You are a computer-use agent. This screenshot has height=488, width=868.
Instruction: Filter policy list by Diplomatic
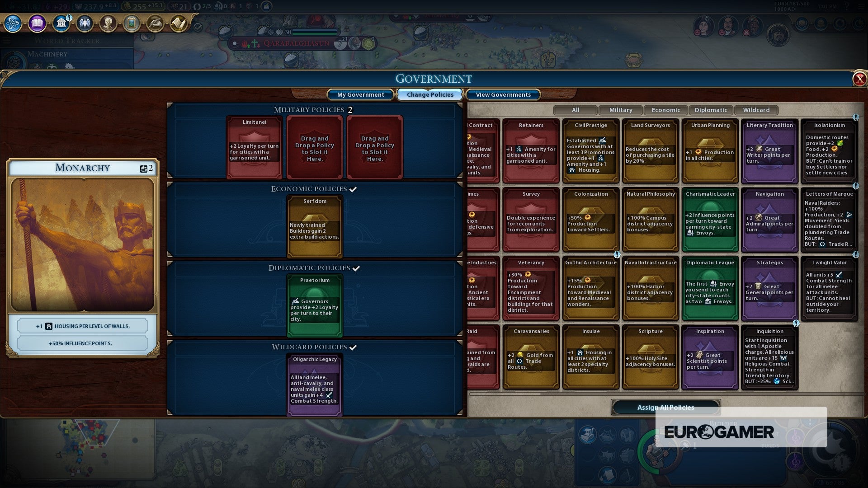point(711,110)
